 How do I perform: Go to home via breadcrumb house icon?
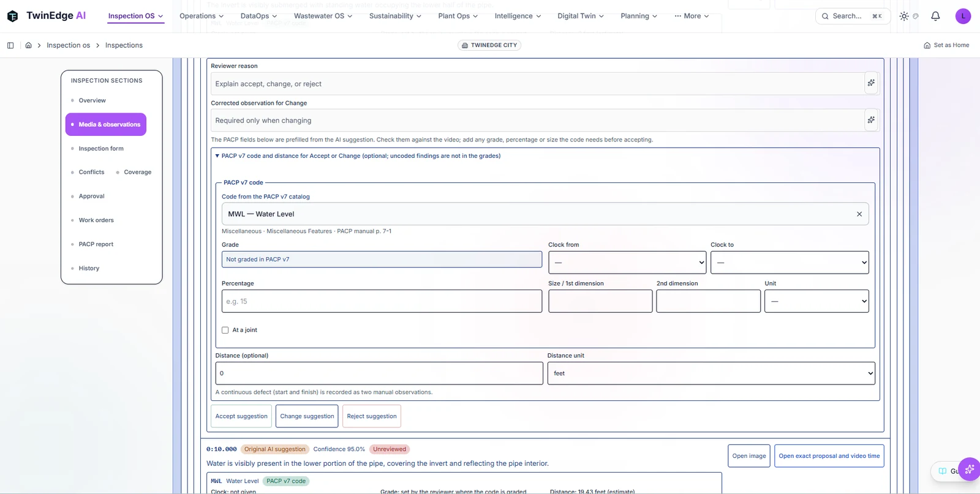28,45
